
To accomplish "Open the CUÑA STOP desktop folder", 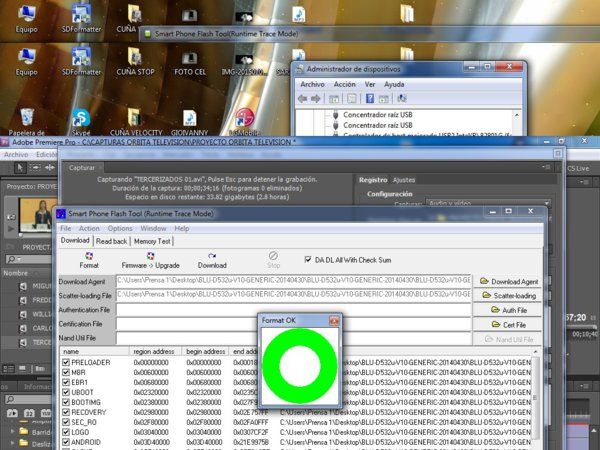I will click(135, 61).
